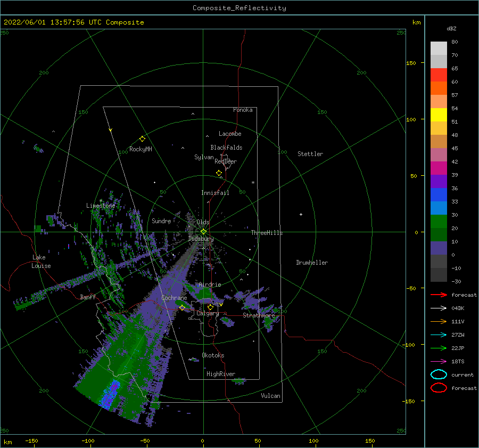
Task: Click the yellow diamond marker south of RedDeer
Action: click(219, 173)
